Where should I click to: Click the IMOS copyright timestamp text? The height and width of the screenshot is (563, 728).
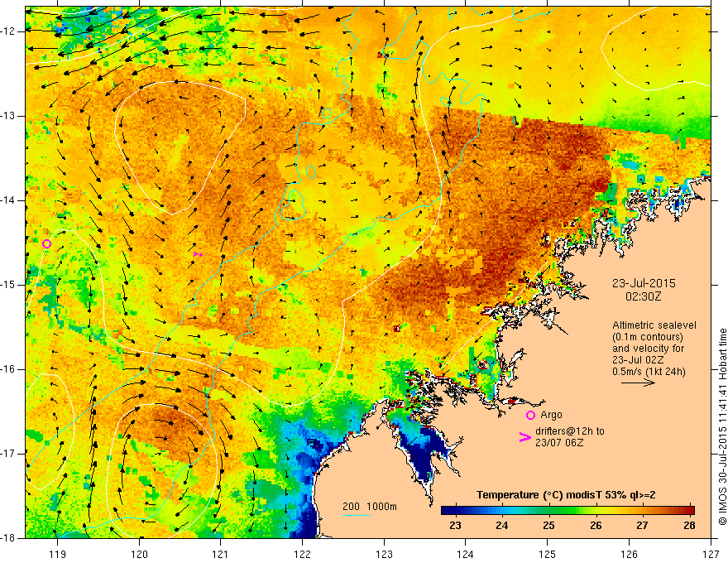[x=722, y=427]
